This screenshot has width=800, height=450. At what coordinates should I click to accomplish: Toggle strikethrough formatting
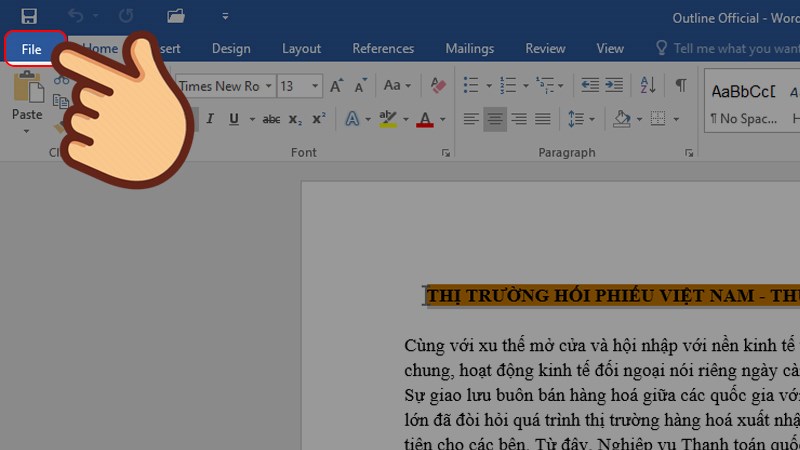click(x=271, y=119)
